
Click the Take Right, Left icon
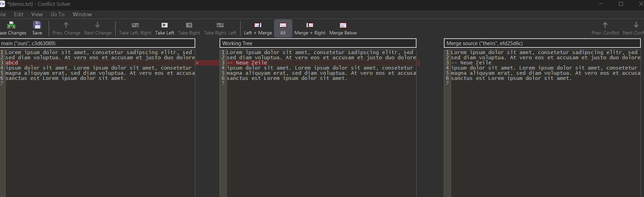coord(220,25)
